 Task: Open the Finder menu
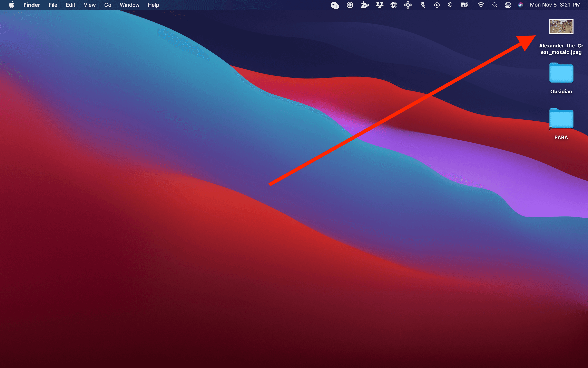(x=32, y=5)
